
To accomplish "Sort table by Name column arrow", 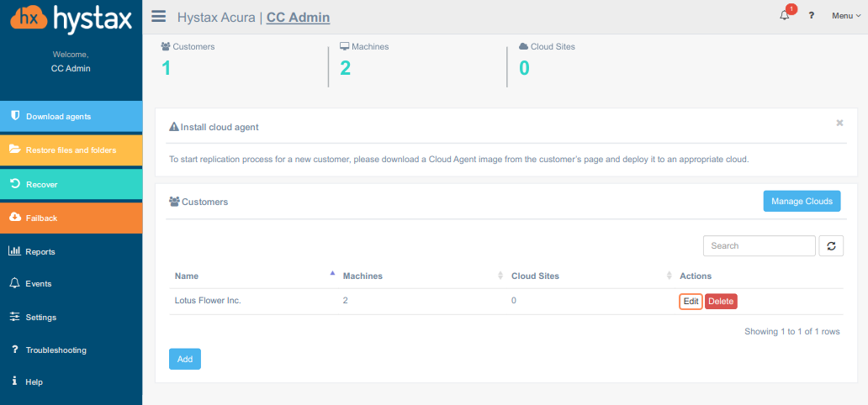I will 332,273.
